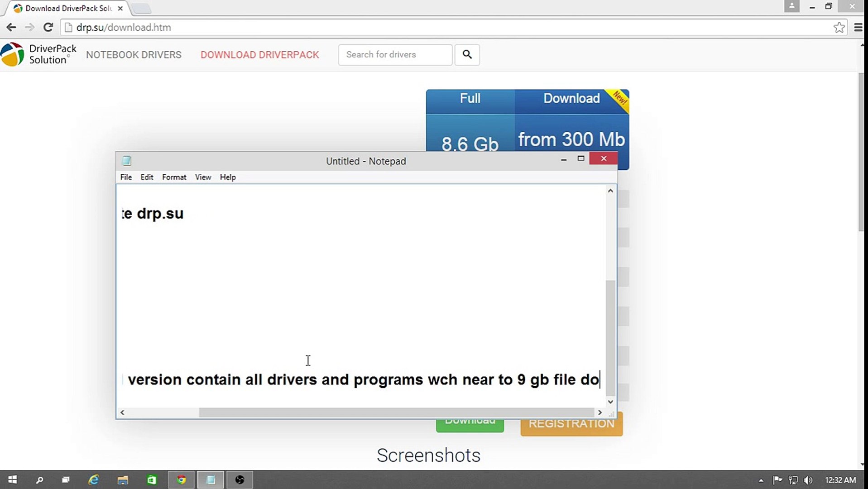Open the Windows Start menu
Screen dimensions: 868x489
13,479
